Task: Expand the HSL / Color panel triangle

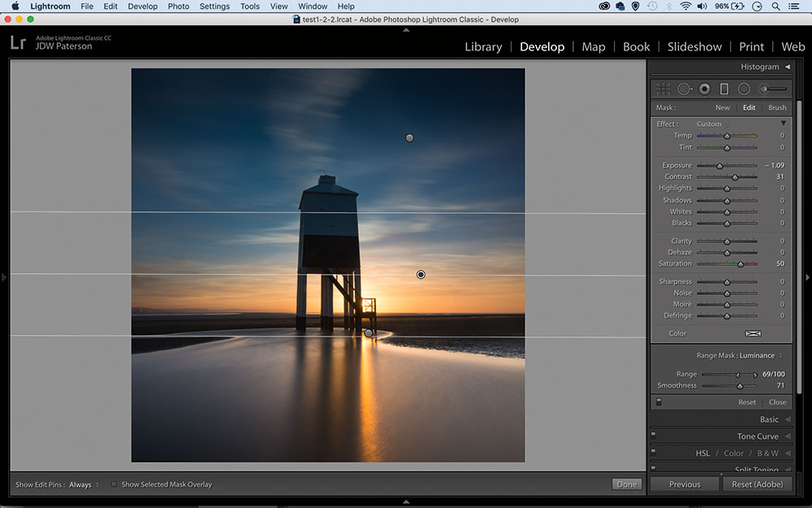Action: (x=787, y=453)
